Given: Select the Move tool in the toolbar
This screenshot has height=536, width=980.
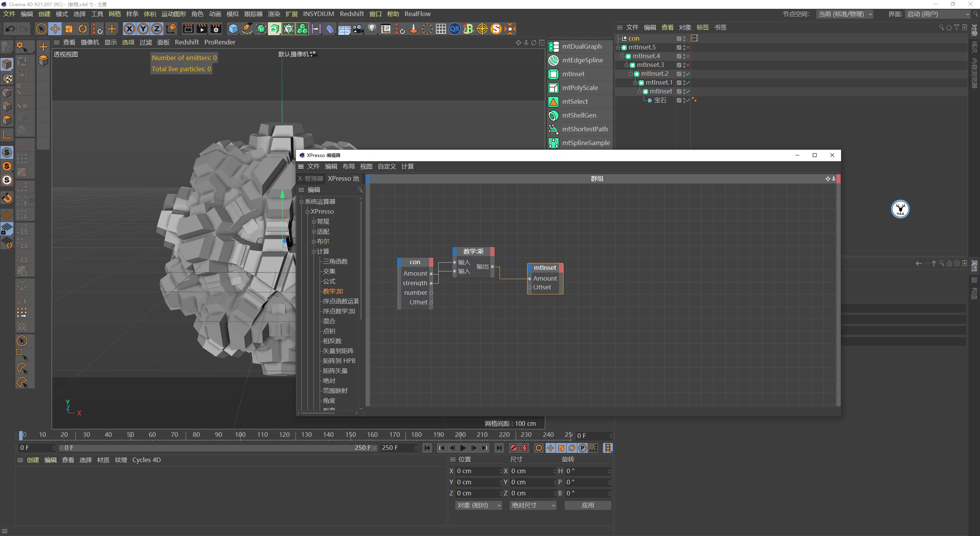Looking at the screenshot, I should (55, 29).
